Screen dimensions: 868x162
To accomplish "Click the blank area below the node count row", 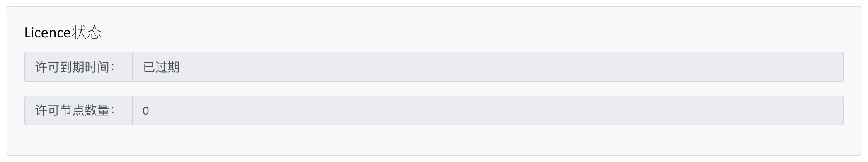I will 434,140.
